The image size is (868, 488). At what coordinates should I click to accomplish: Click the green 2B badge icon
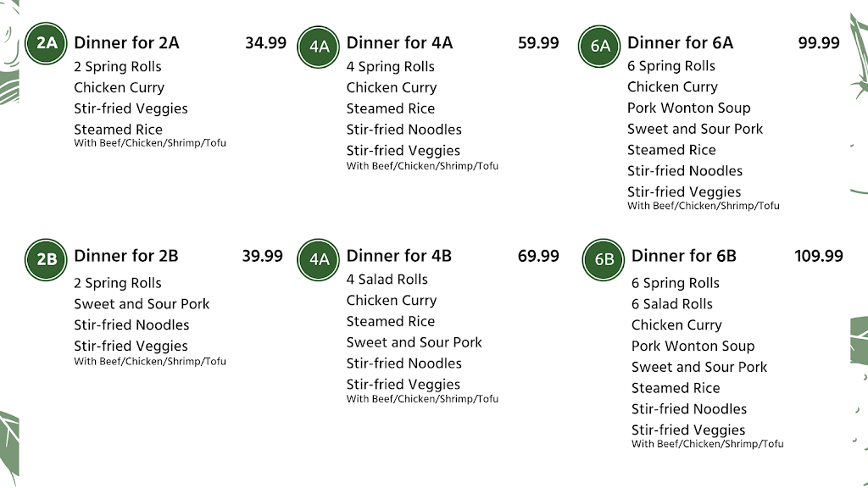pos(46,259)
